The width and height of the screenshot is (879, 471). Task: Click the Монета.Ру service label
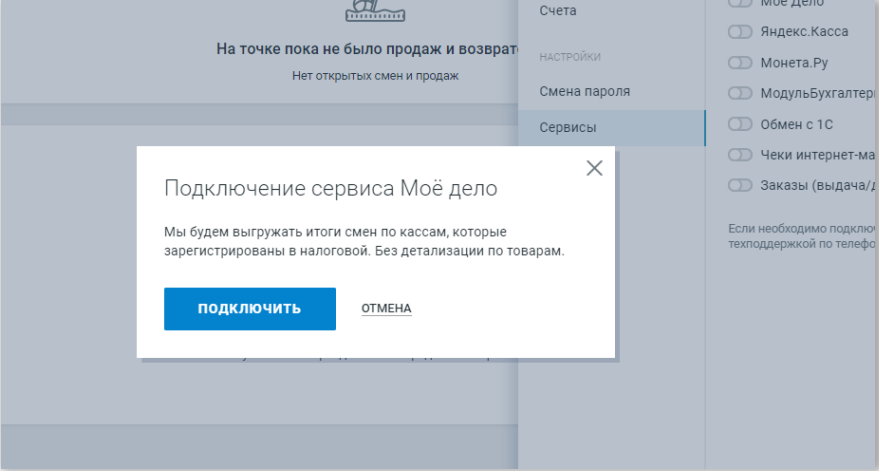794,63
